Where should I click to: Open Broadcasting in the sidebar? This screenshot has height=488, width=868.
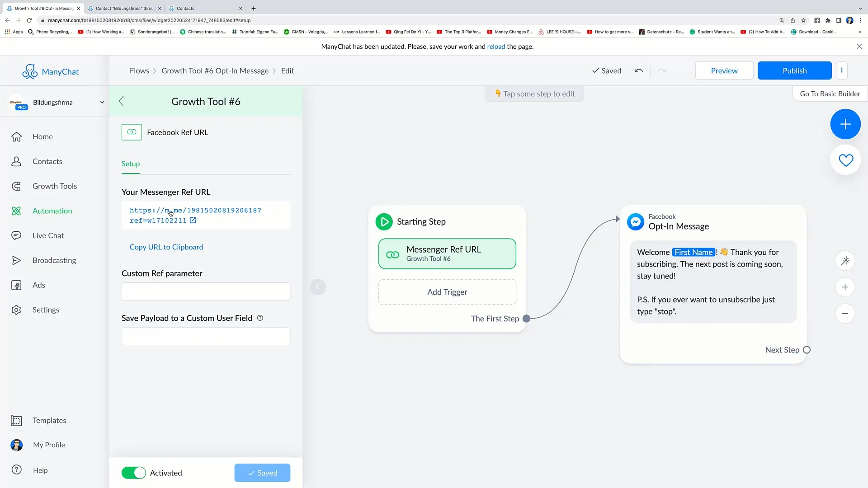click(54, 260)
